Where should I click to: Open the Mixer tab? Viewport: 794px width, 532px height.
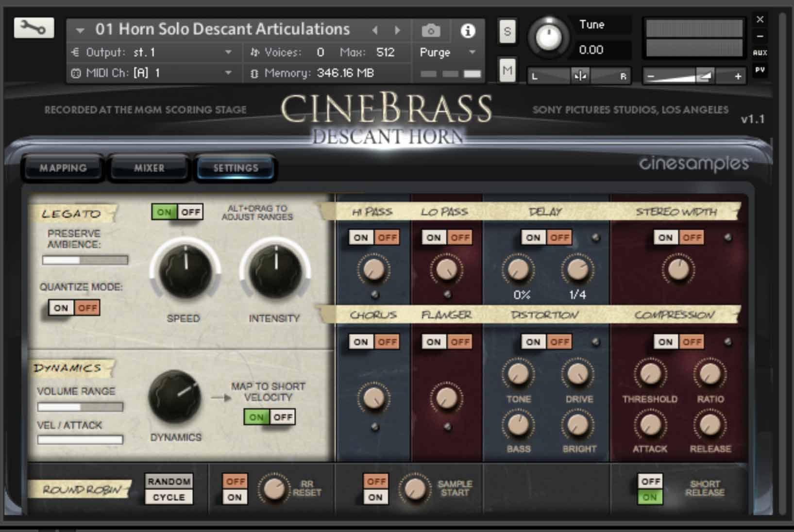149,168
